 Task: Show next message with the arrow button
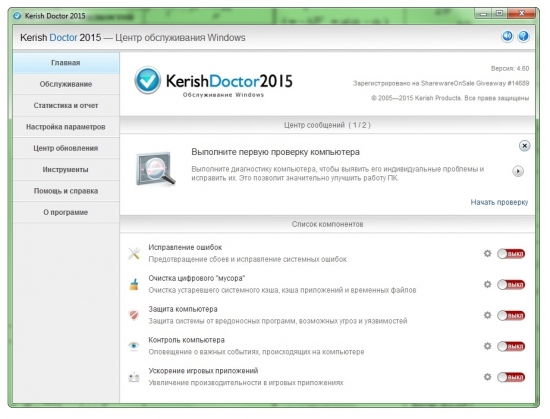[x=518, y=171]
